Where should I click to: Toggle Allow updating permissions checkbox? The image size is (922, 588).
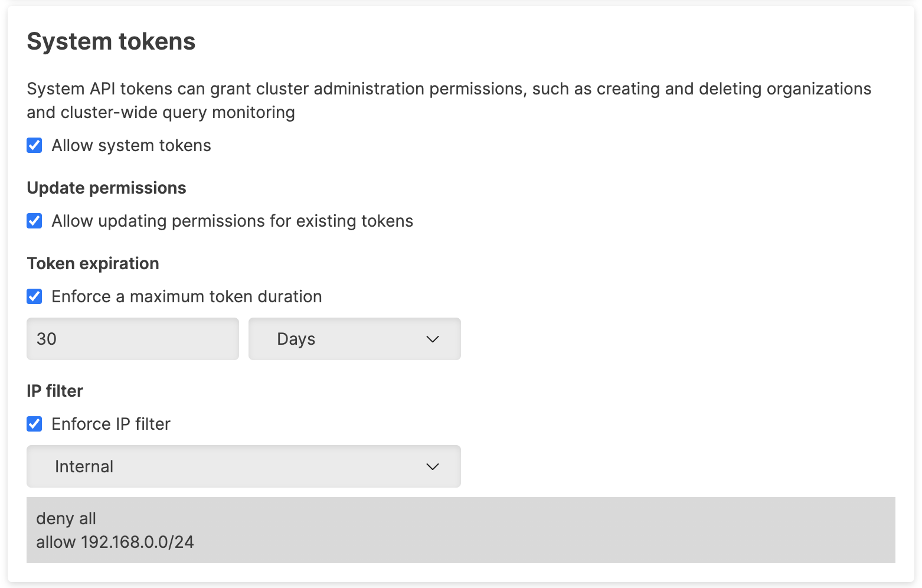(34, 221)
